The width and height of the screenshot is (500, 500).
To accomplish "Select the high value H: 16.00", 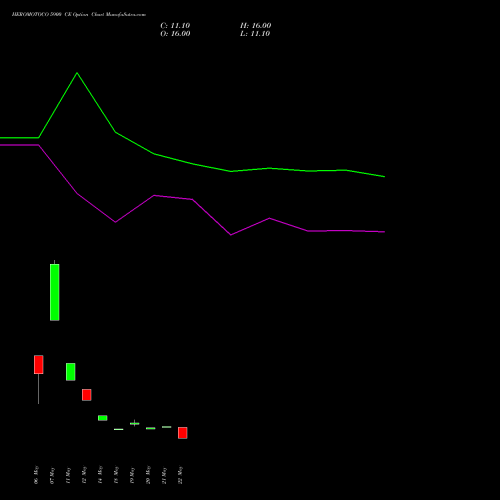I will pos(255,26).
